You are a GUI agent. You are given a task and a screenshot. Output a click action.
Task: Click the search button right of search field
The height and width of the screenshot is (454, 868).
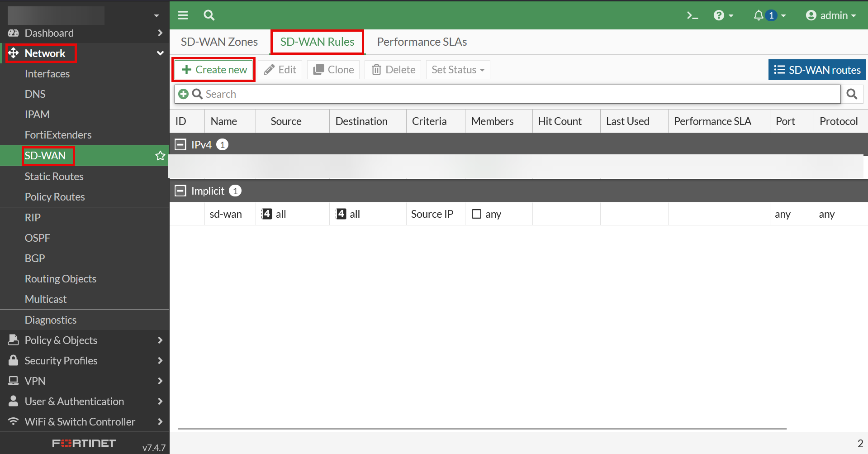[x=852, y=94]
